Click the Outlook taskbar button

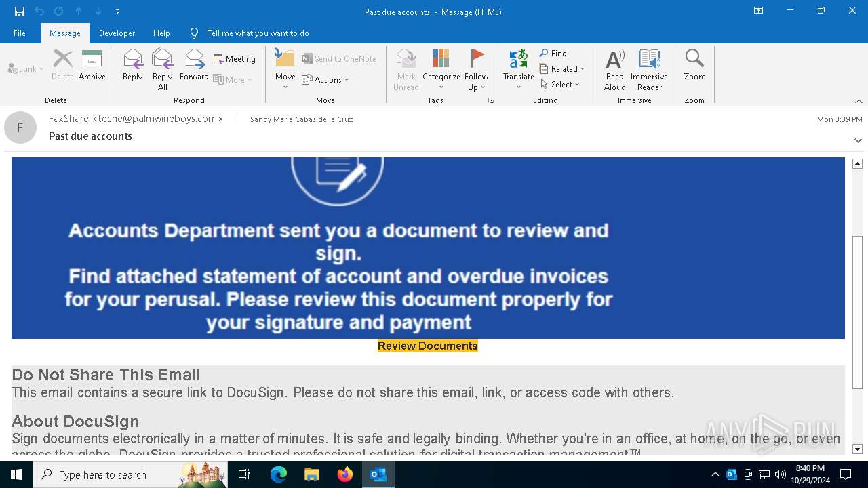[378, 474]
